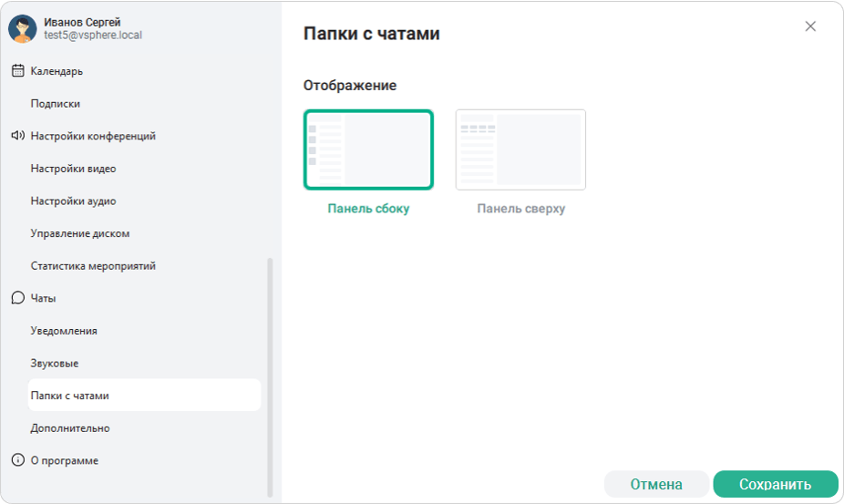The image size is (844, 504).
Task: Open the Подписки settings page
Action: 56,103
